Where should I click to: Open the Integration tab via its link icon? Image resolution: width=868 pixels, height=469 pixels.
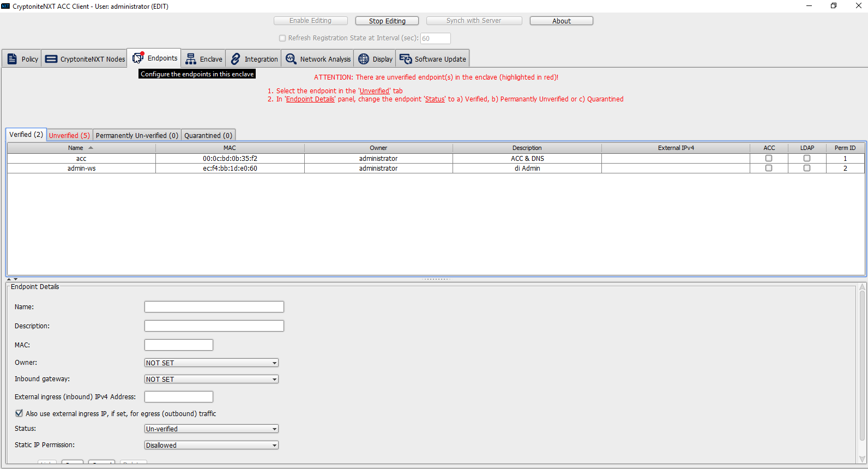(x=236, y=59)
